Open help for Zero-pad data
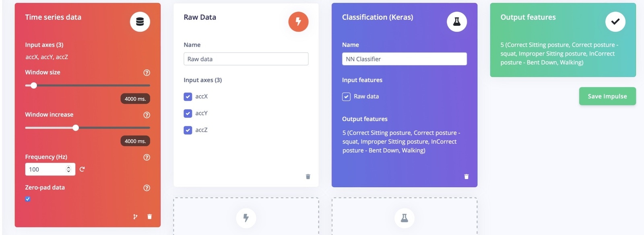Image resolution: width=644 pixels, height=235 pixels. 147,188
